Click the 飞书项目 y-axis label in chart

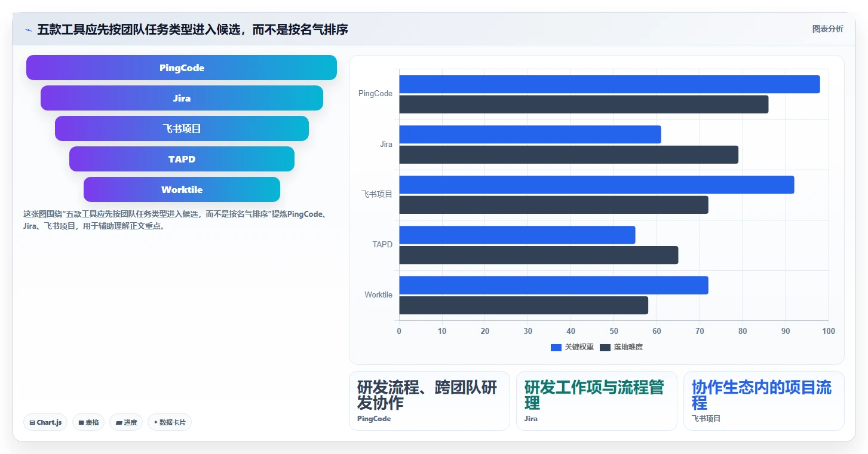tap(377, 194)
